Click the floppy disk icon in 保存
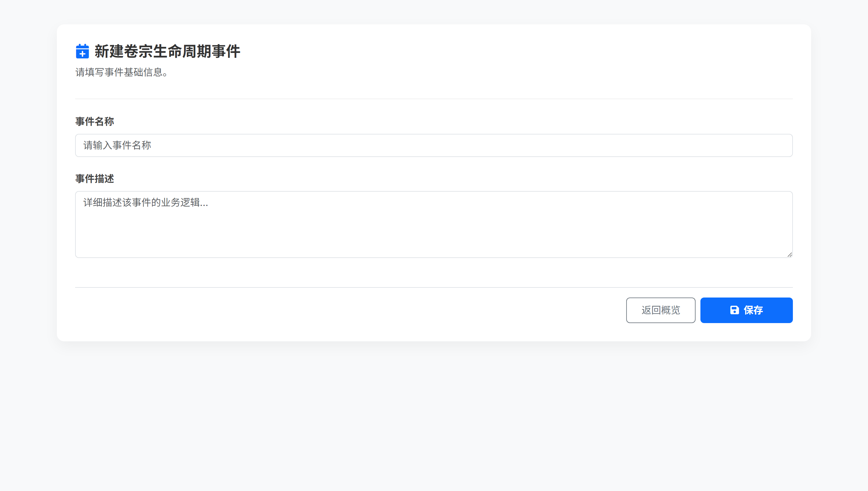 (x=734, y=310)
